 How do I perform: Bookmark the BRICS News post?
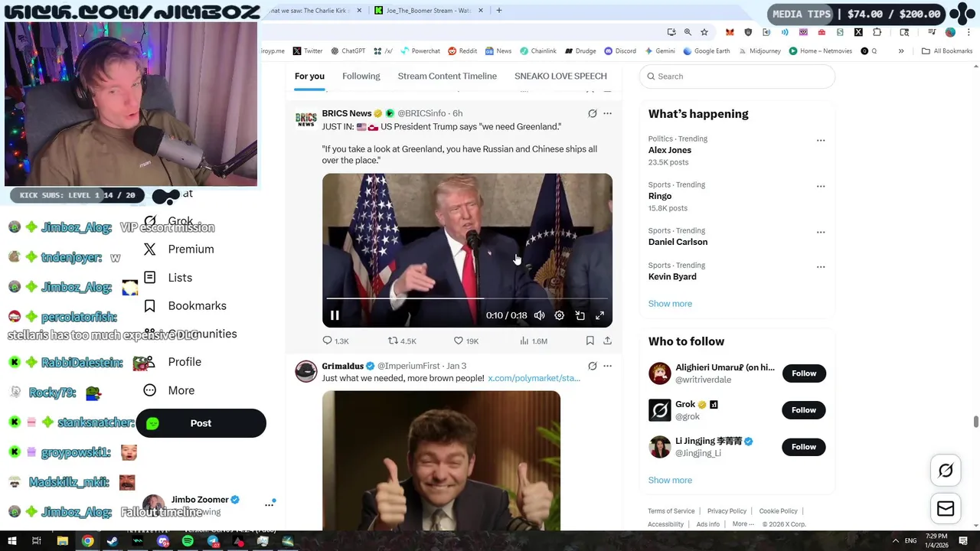590,341
